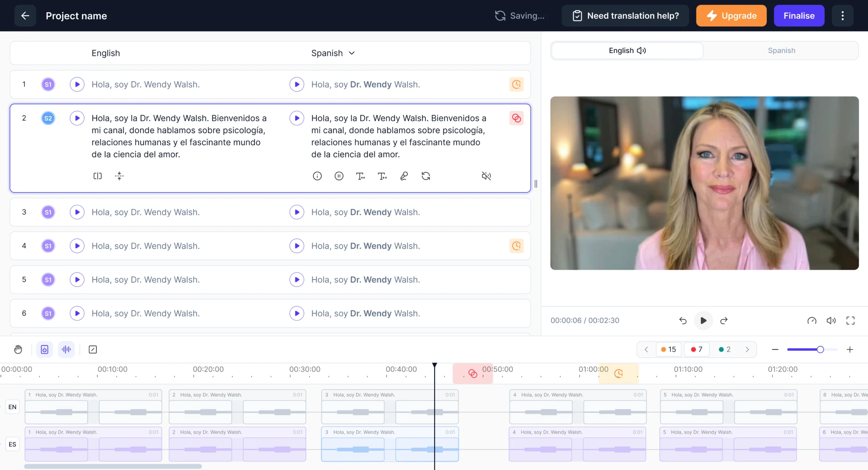Go to next issue with right chevron

tap(747, 350)
